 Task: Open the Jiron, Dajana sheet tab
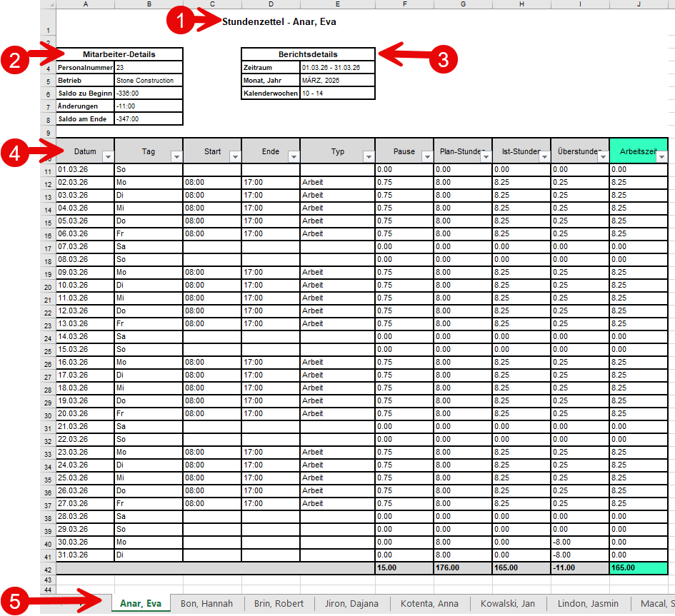click(x=351, y=604)
